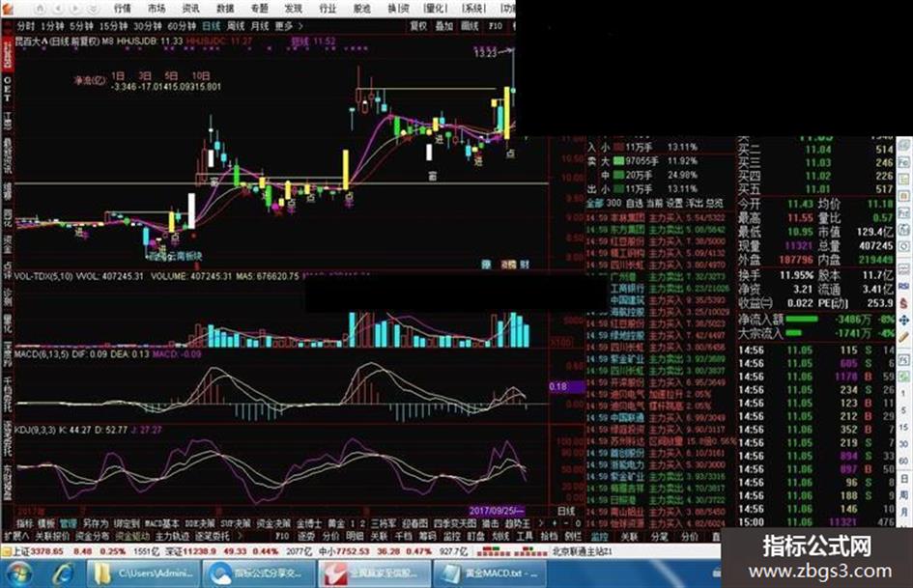Filter the alert list by 当前

pos(654,203)
